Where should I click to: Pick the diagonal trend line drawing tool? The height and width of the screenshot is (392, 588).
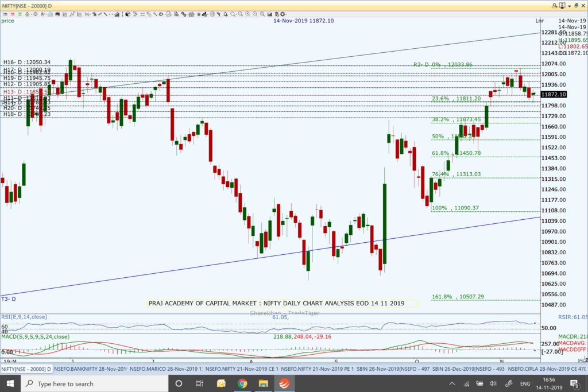[106, 14]
